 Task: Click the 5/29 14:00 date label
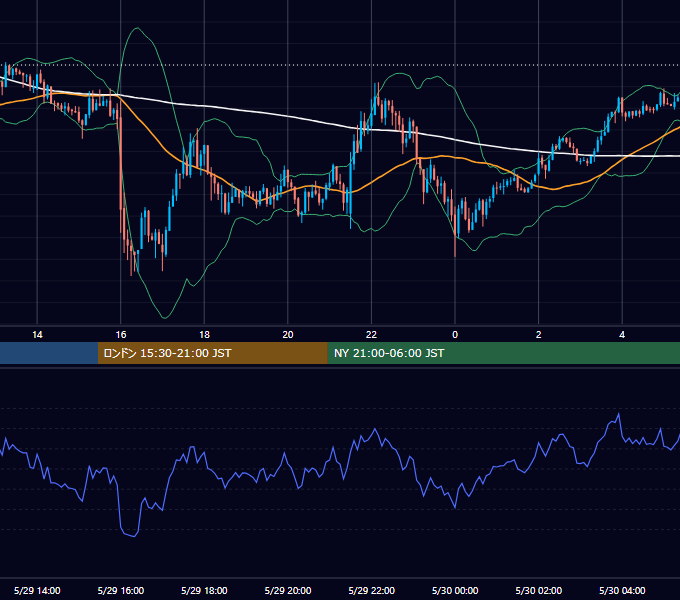(x=37, y=590)
